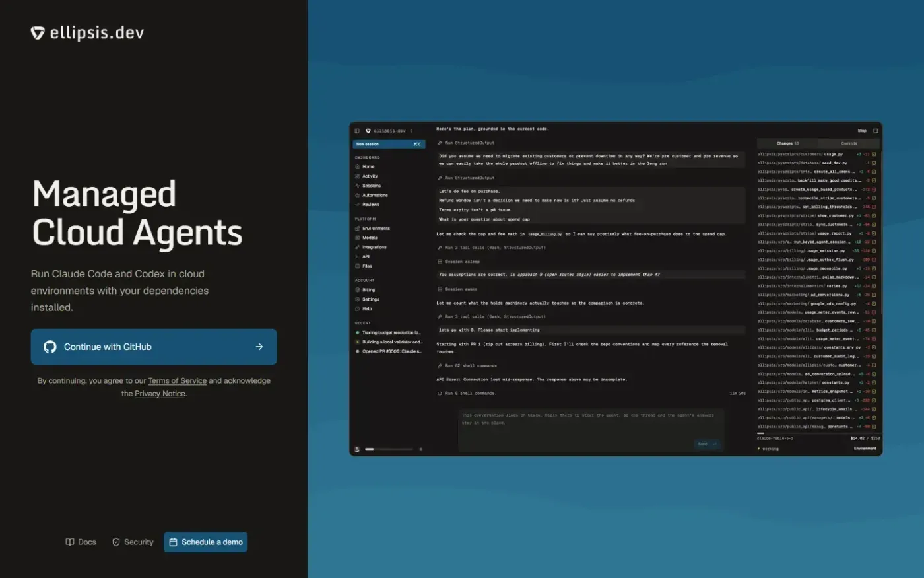
Task: Schedule a demo
Action: pos(205,542)
